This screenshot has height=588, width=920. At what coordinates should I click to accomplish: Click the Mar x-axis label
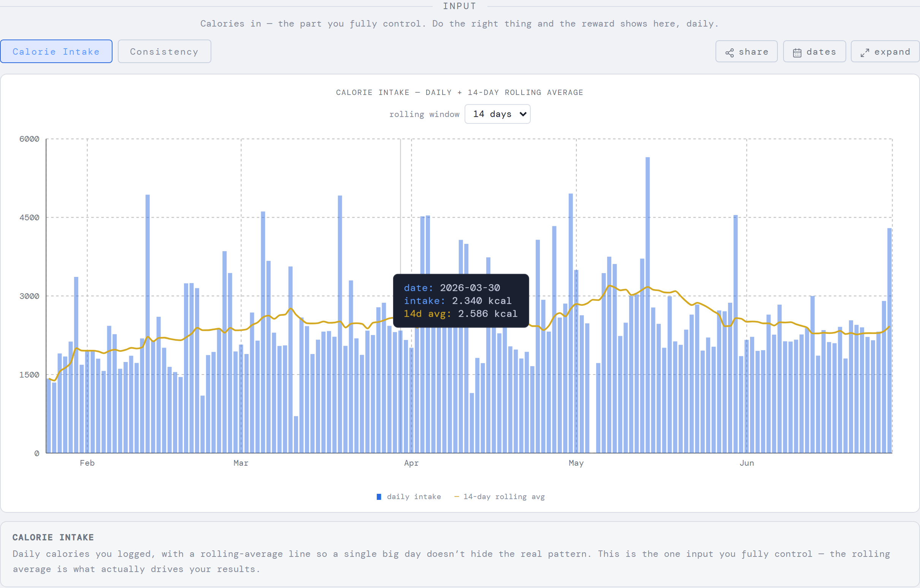pos(241,463)
